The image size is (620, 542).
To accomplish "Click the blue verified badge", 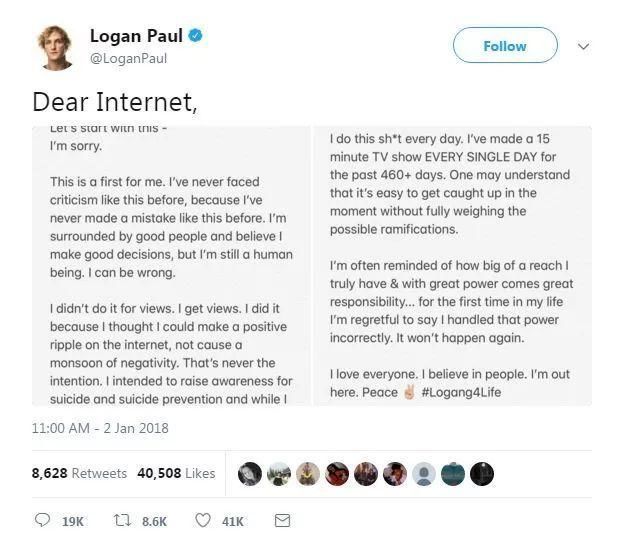I will [x=197, y=36].
